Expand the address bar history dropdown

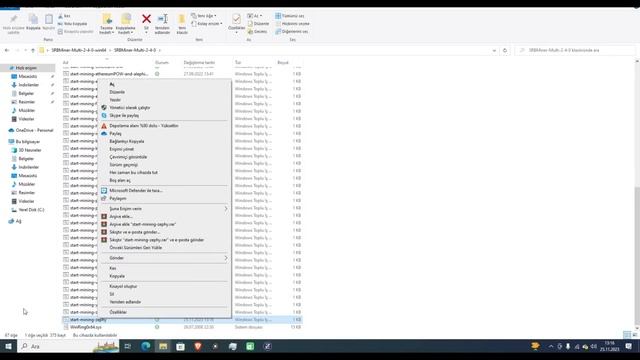(x=494, y=50)
